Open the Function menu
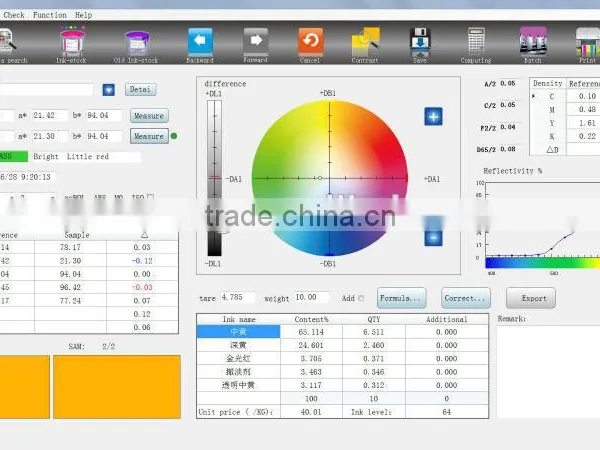This screenshot has height=450, width=600. 50,15
